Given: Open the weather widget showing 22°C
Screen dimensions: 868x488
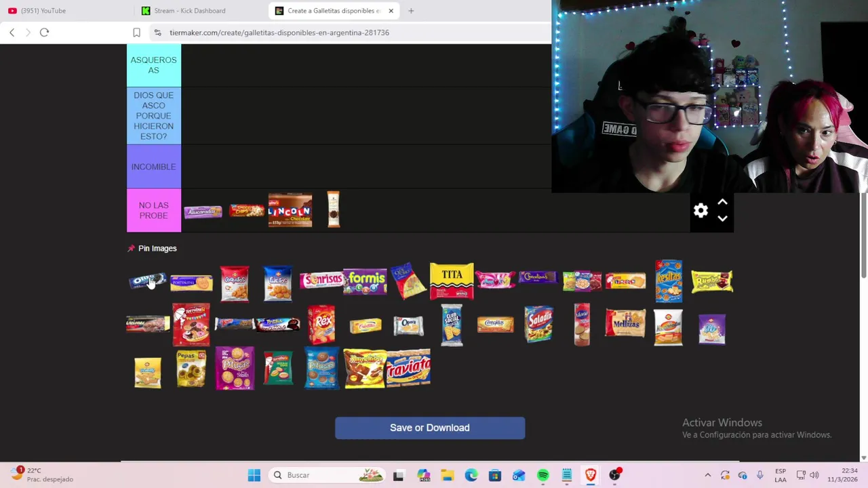Looking at the screenshot, I should click(x=42, y=474).
